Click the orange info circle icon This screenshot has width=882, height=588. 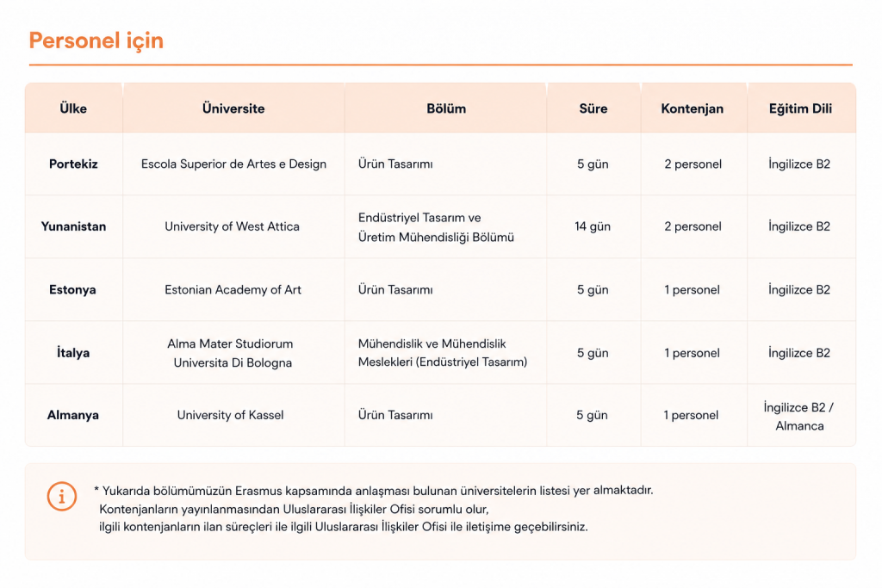point(61,497)
